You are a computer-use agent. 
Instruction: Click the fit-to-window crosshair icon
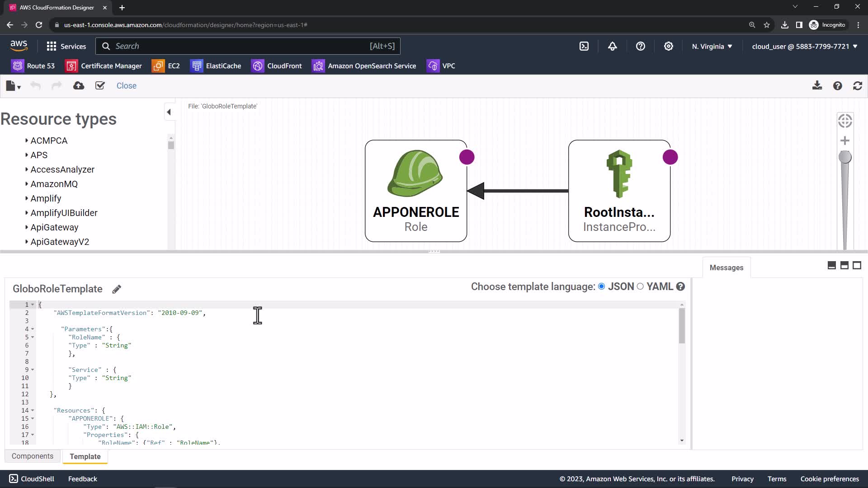tap(845, 121)
